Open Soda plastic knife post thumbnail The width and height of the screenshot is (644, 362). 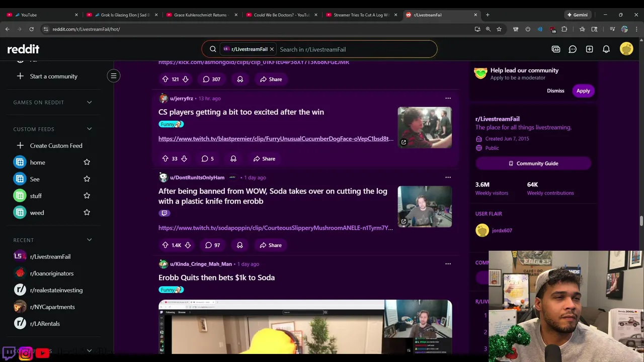pos(425,206)
